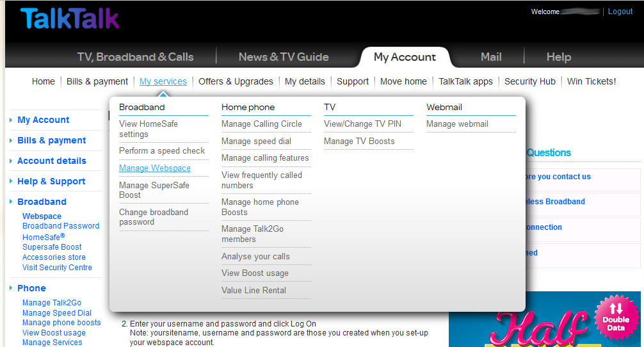Open Manage calling features
The image size is (644, 347).
point(265,157)
